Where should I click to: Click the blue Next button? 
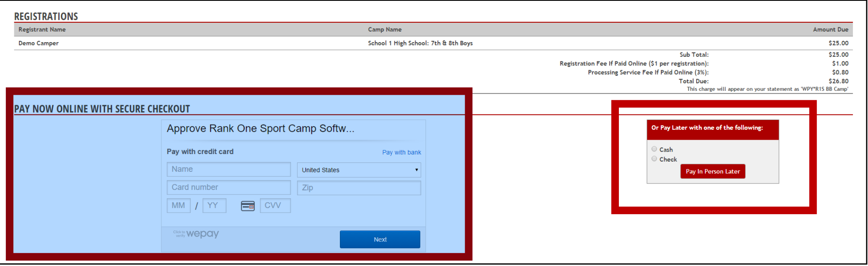coord(380,239)
